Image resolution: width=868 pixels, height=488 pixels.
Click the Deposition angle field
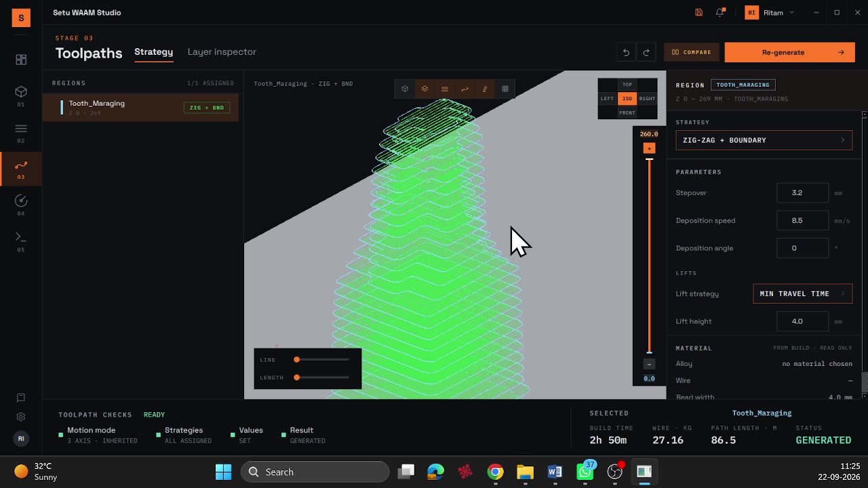pyautogui.click(x=802, y=248)
